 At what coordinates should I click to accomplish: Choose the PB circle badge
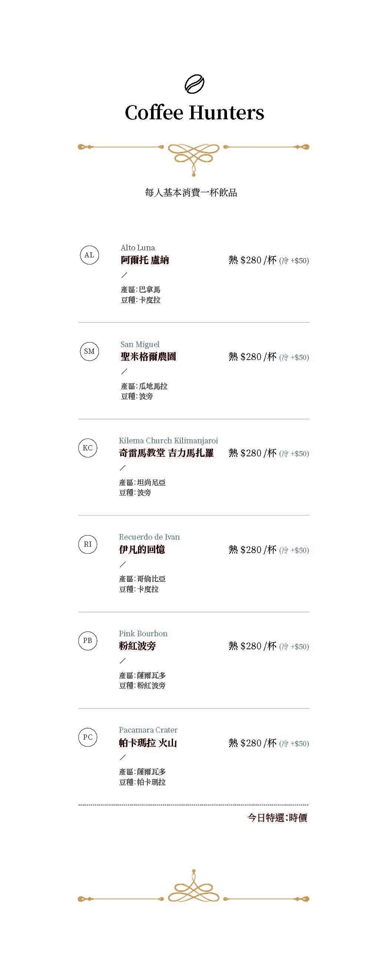(88, 640)
